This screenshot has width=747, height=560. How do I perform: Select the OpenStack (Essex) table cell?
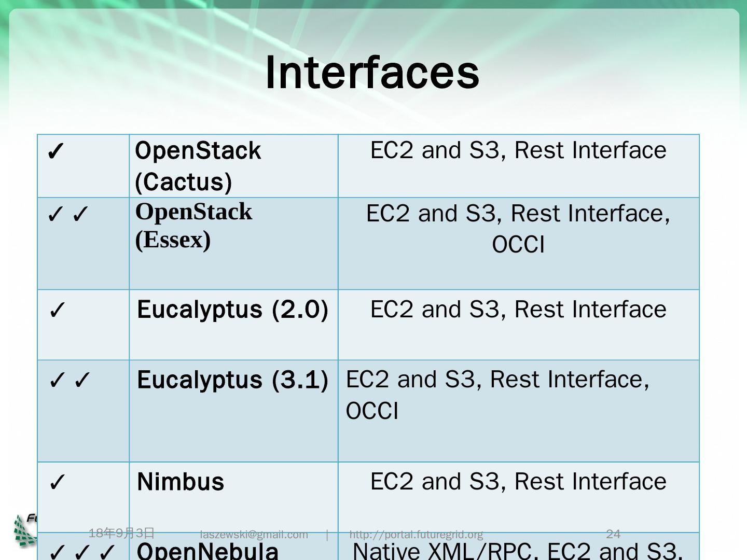pyautogui.click(x=194, y=226)
